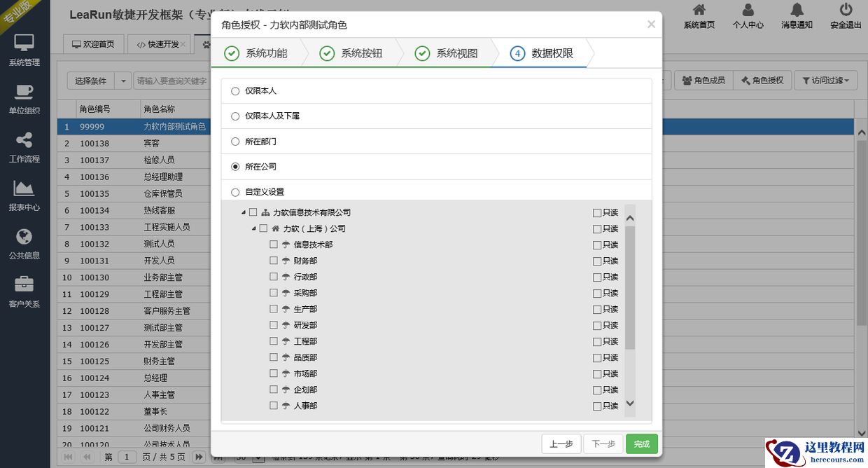Select the 仅限本人 radio option
Image resolution: width=868 pixels, height=468 pixels.
[235, 91]
